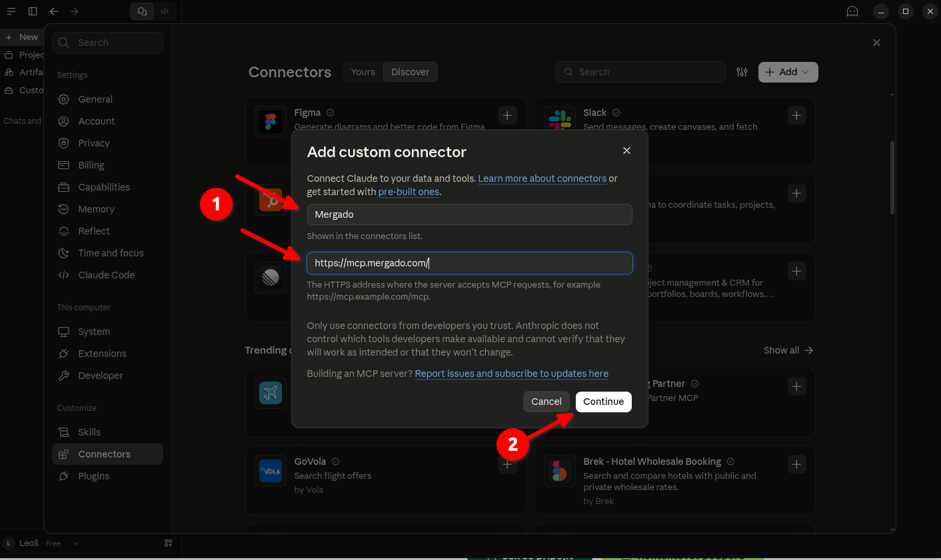
Task: Add the Figma connector with plus
Action: [508, 115]
